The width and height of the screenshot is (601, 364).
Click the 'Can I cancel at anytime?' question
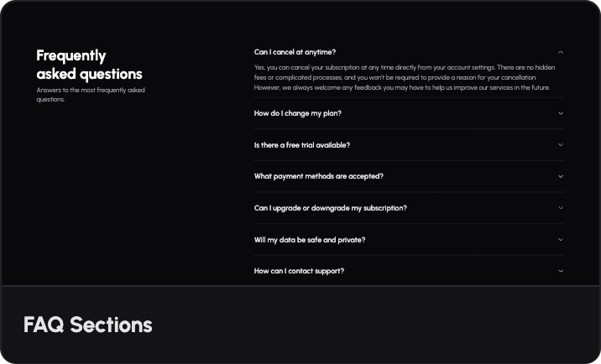[x=295, y=52]
